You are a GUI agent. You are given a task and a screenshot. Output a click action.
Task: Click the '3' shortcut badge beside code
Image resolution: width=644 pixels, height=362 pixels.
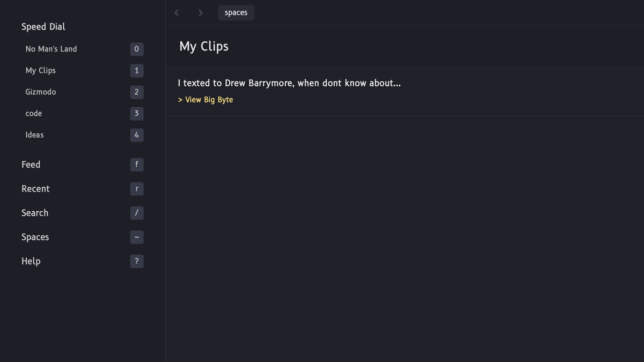click(136, 114)
